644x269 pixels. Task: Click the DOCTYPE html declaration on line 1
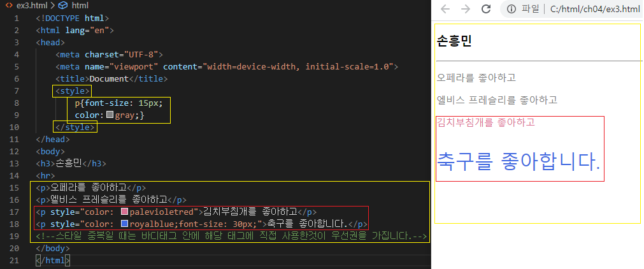(x=72, y=18)
